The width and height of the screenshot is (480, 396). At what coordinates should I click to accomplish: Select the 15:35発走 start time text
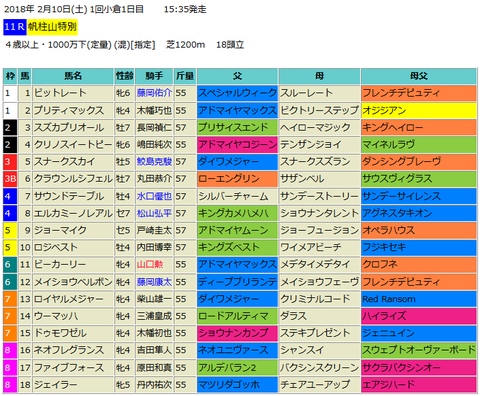185,9
